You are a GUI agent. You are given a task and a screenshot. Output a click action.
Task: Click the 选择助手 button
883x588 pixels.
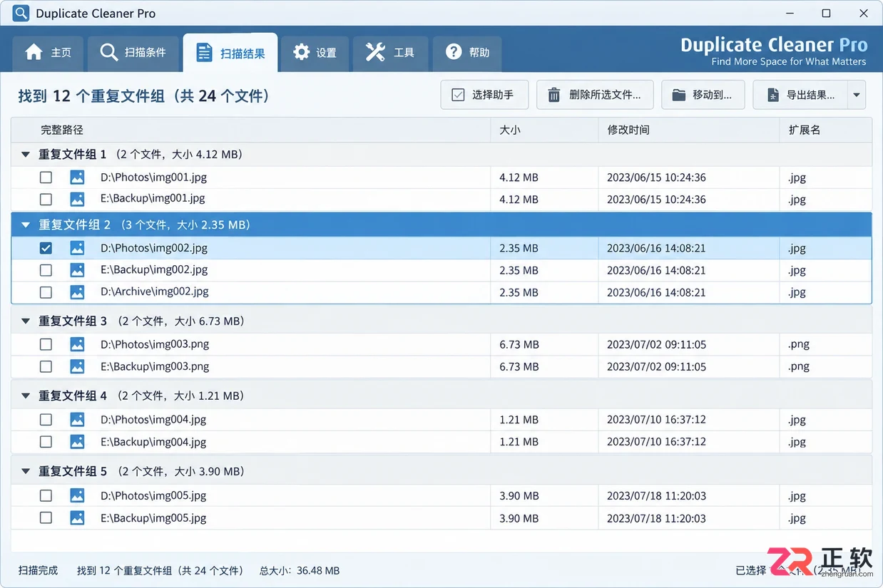[485, 95]
